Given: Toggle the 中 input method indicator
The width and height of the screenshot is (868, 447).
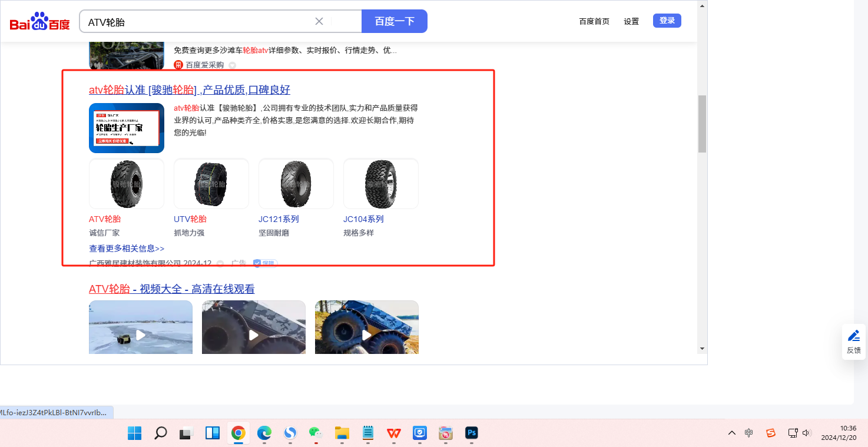Looking at the screenshot, I should (x=748, y=433).
